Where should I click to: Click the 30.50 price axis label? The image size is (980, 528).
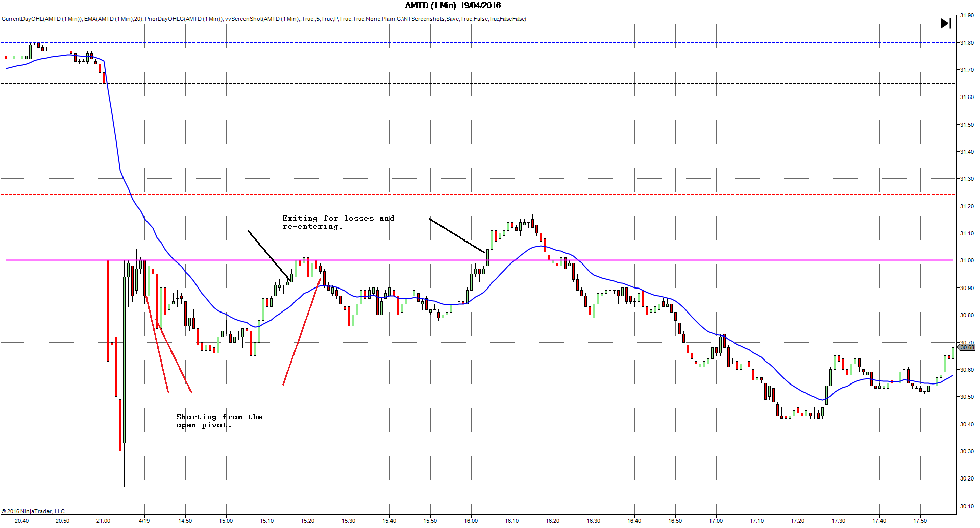click(x=967, y=397)
